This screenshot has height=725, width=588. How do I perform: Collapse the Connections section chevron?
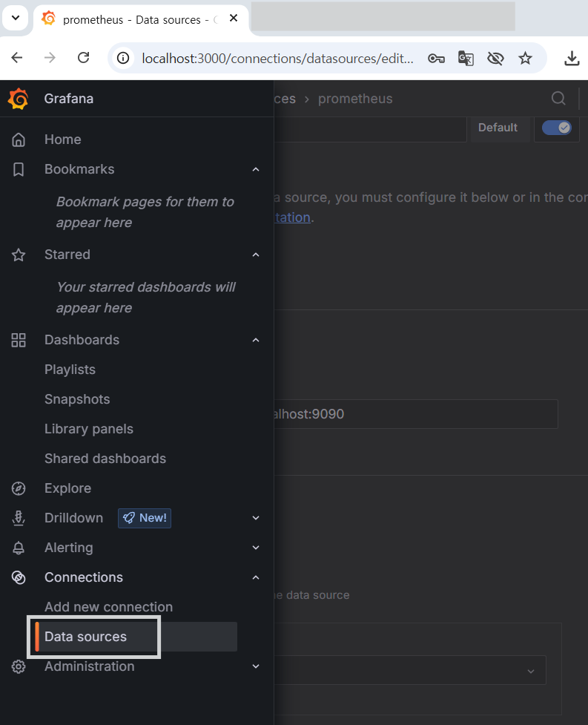tap(256, 577)
